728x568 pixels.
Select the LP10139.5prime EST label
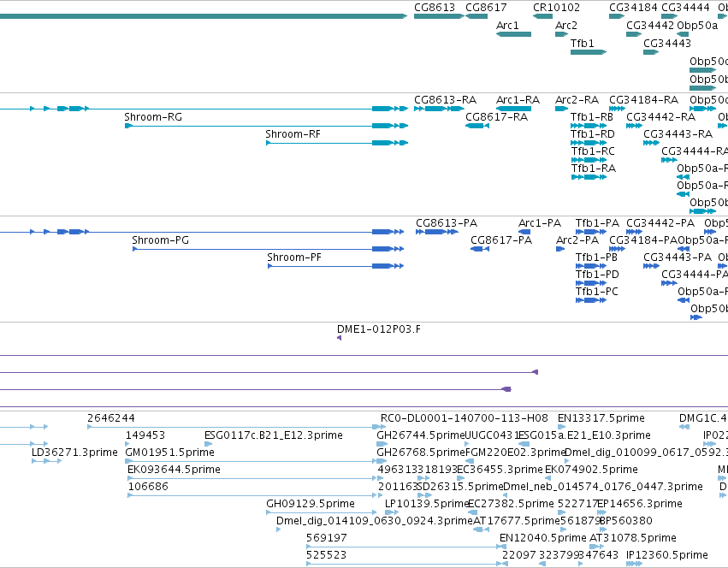point(427,504)
